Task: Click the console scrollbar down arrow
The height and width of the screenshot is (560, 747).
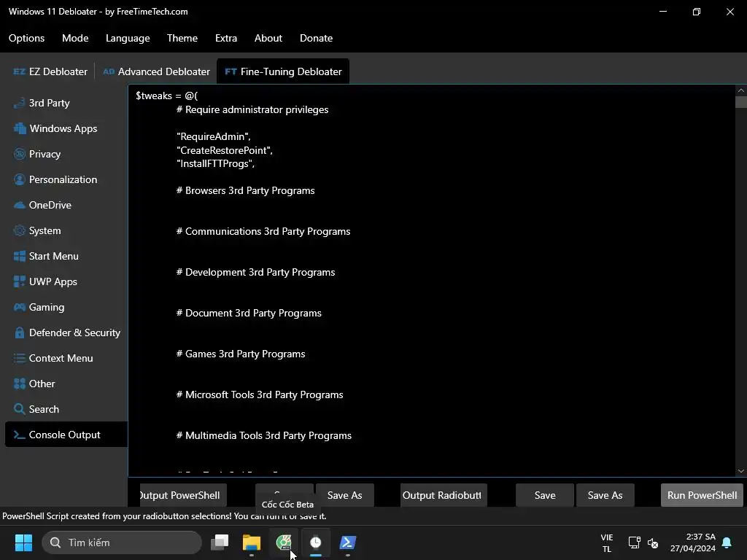Action: tap(741, 471)
